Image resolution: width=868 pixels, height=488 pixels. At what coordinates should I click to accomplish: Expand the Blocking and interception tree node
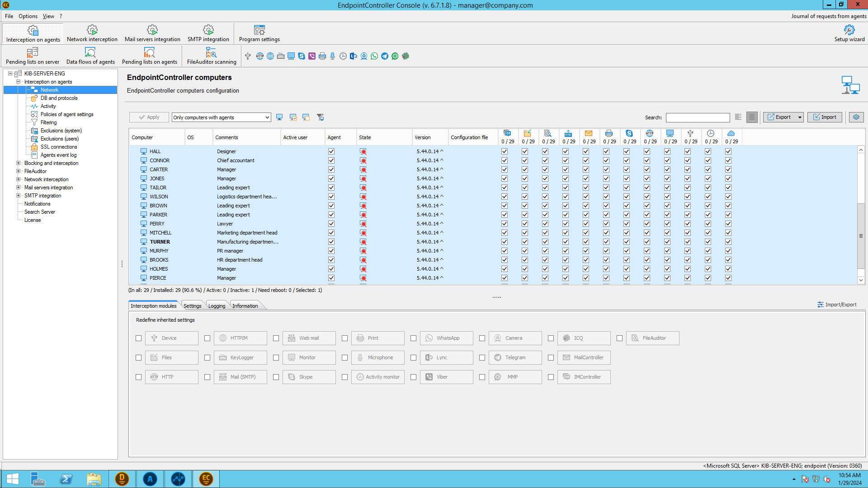[19, 163]
